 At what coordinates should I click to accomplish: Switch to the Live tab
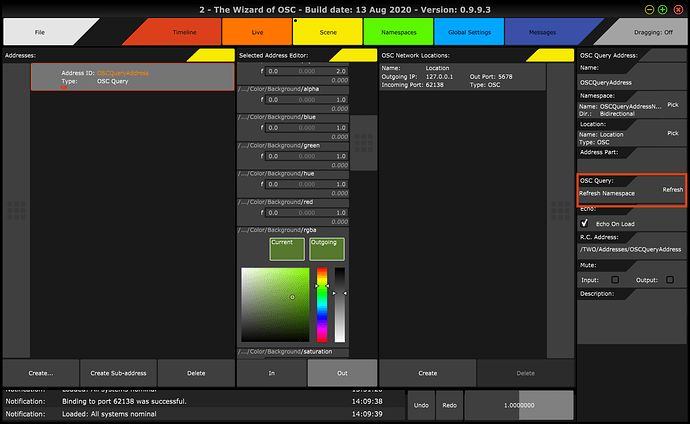coord(257,32)
